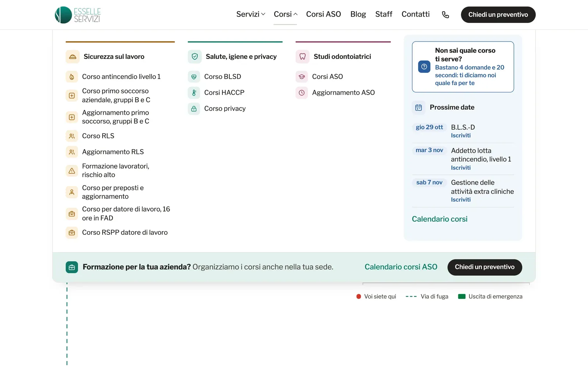The image size is (588, 368).
Task: Click the briefcase icon beside Corso RSPP
Action: [x=72, y=233]
